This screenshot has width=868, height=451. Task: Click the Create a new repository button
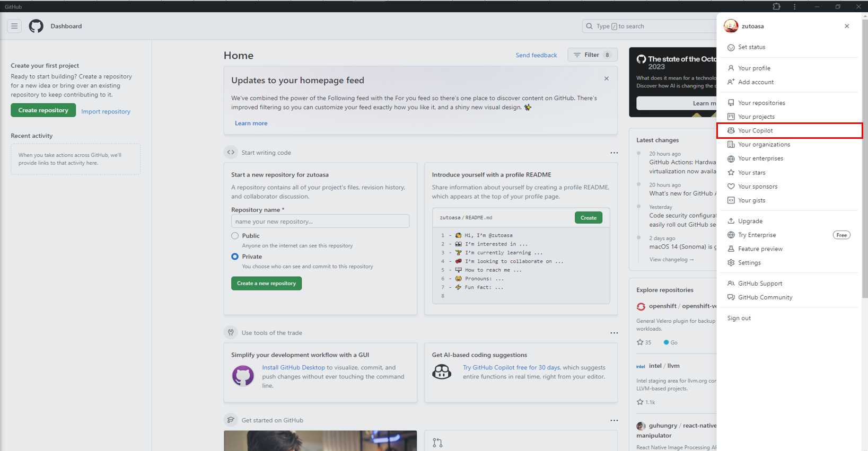(266, 284)
